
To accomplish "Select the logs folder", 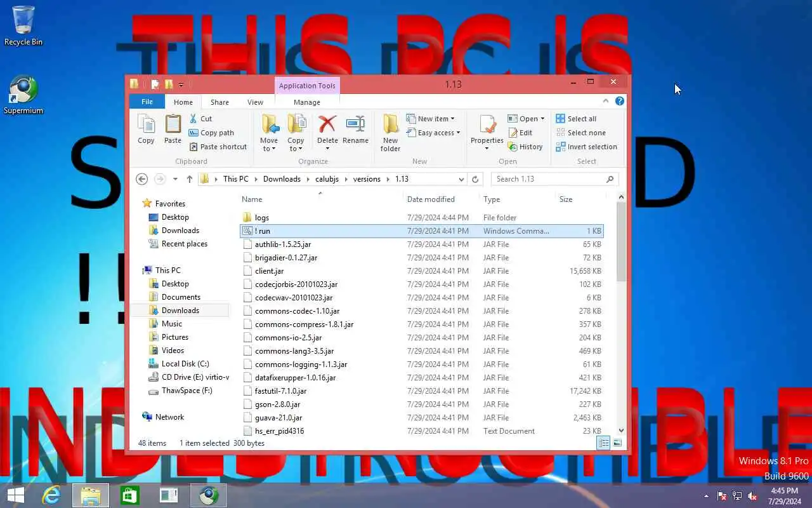I will click(421, 218).
